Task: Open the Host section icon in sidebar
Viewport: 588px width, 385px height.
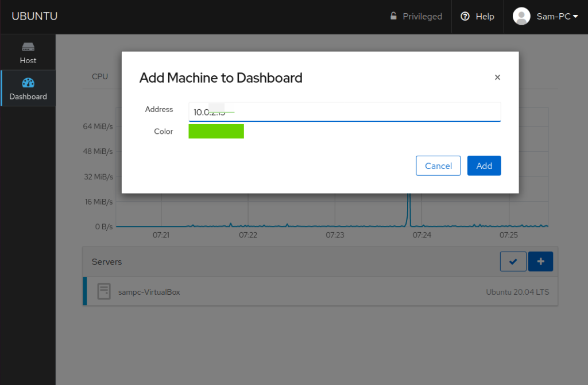Action: click(x=28, y=47)
